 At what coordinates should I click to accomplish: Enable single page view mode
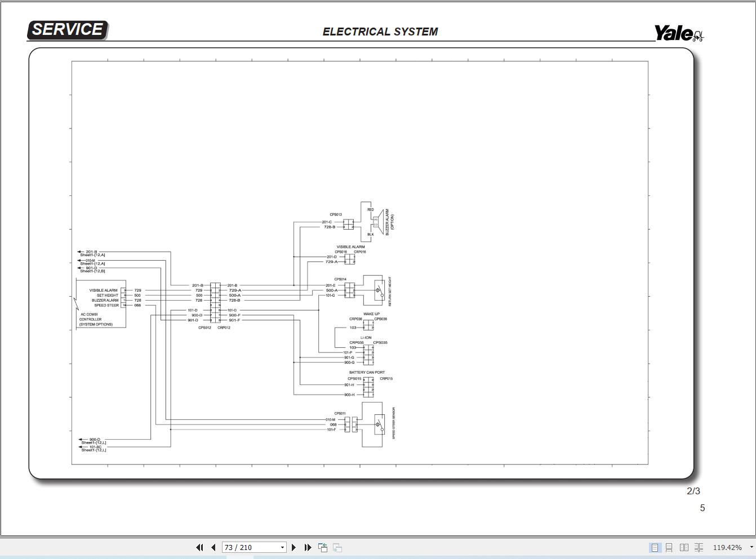click(655, 547)
